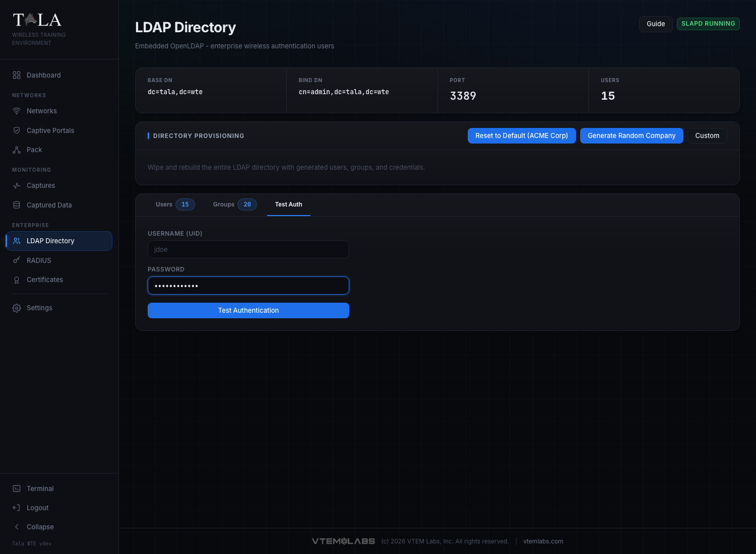Select the Test Auth tab
The image size is (756, 554).
pyautogui.click(x=289, y=204)
